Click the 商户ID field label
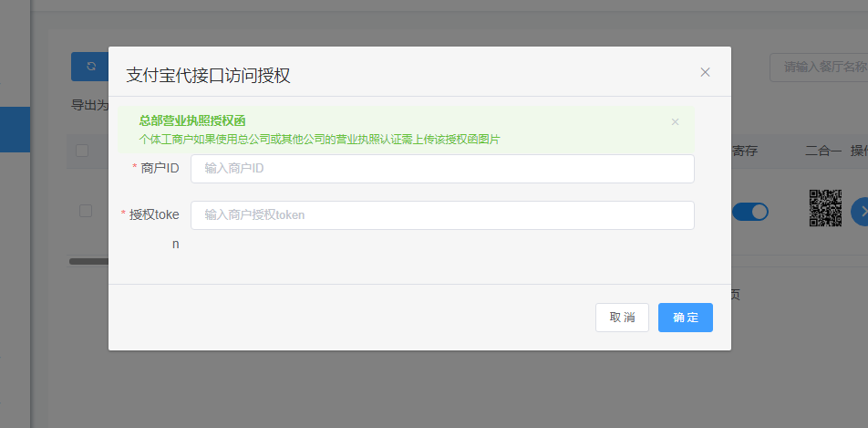Viewport: 868px width, 428px height. [x=160, y=169]
